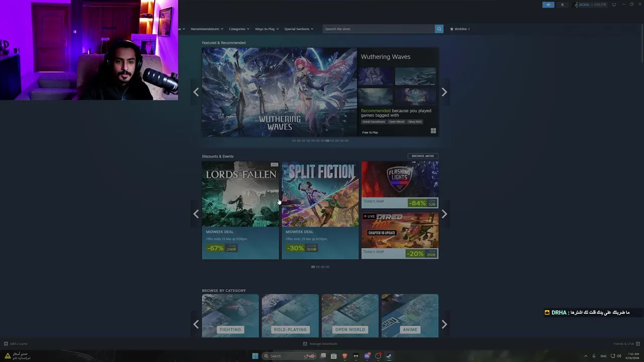
Task: Click the Wishlist star link
Action: coord(460,29)
